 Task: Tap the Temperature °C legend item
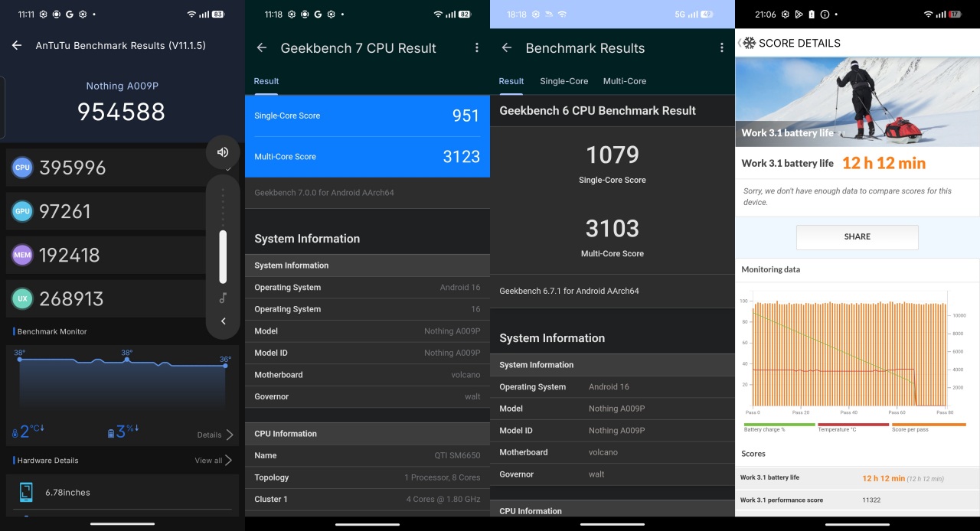coord(854,427)
